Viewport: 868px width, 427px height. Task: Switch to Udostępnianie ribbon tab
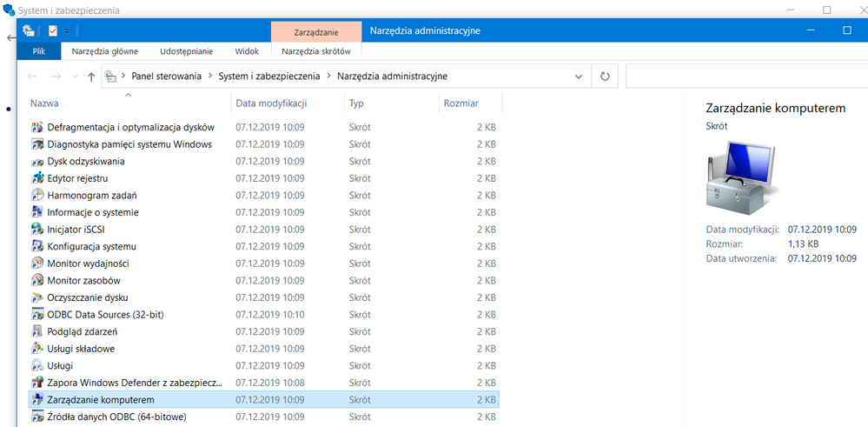pyautogui.click(x=187, y=51)
